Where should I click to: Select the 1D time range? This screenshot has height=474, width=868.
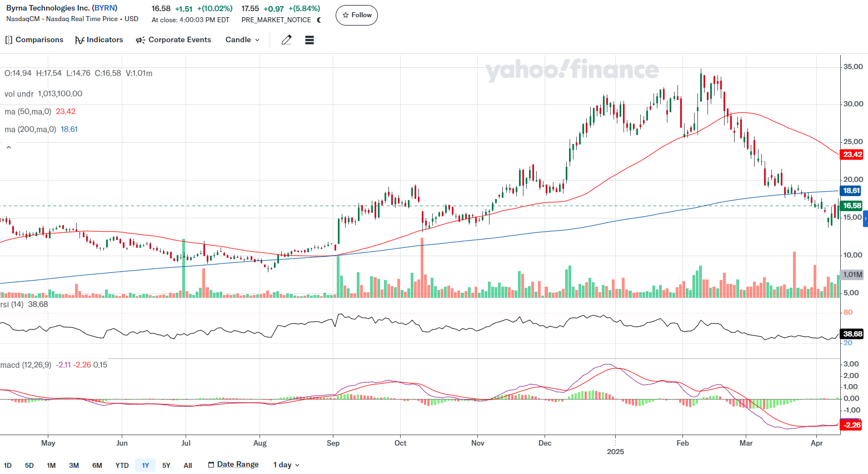(8, 465)
